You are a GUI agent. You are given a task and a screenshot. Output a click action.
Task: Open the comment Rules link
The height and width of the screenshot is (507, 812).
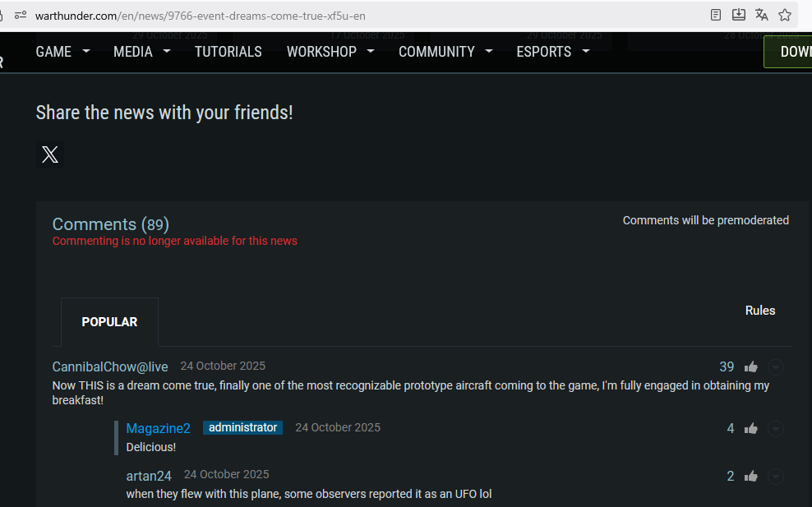pyautogui.click(x=759, y=311)
